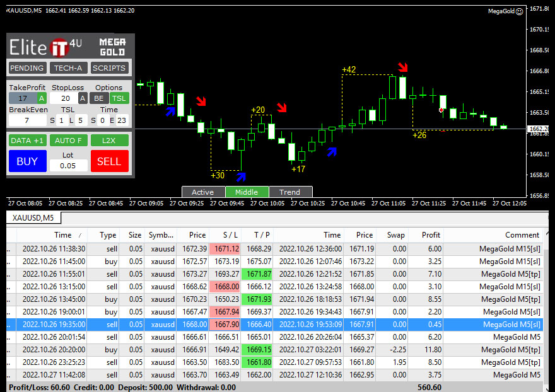The width and height of the screenshot is (555, 392).
Task: Click the green T/P cell 1669.15
Action: 257,350
